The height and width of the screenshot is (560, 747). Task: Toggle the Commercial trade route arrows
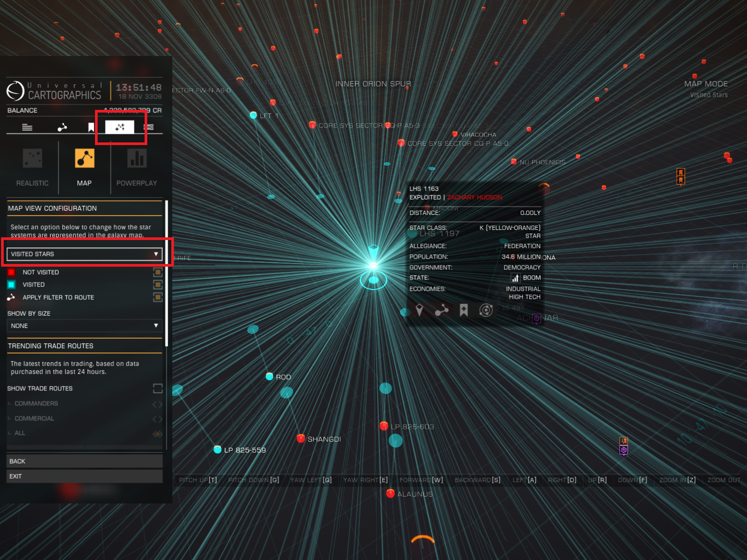coord(157,419)
